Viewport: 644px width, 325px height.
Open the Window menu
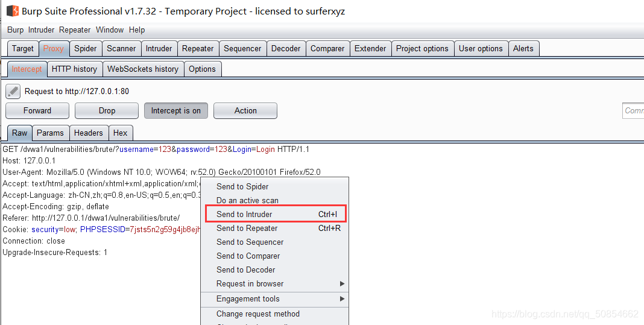(110, 30)
